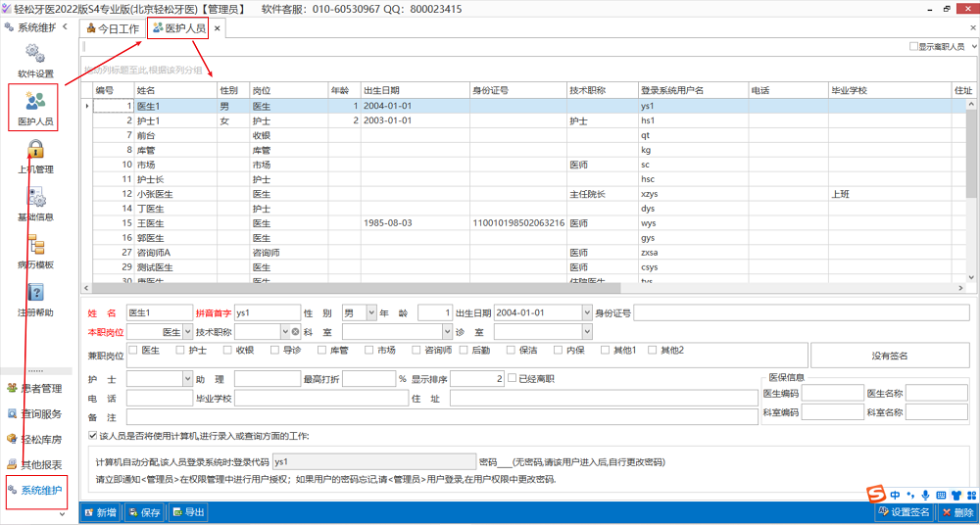Viewport: 980px width, 525px height.
Task: Select the 咨询师A table row
Action: point(525,253)
